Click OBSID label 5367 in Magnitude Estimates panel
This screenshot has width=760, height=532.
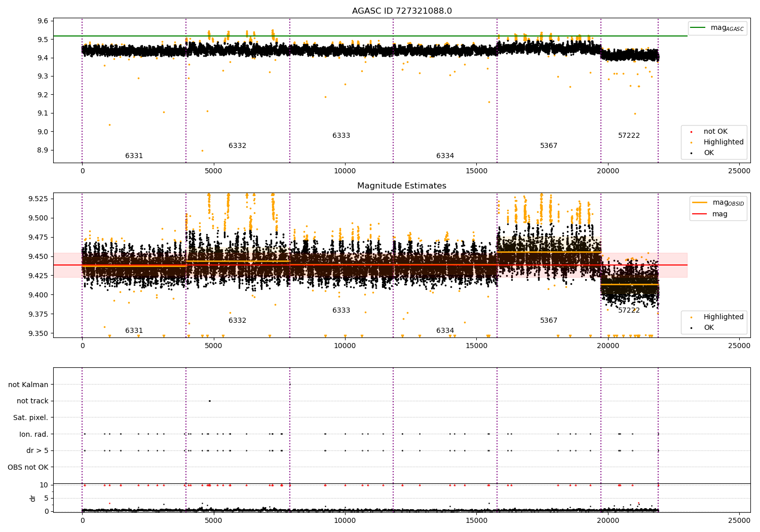click(x=549, y=321)
